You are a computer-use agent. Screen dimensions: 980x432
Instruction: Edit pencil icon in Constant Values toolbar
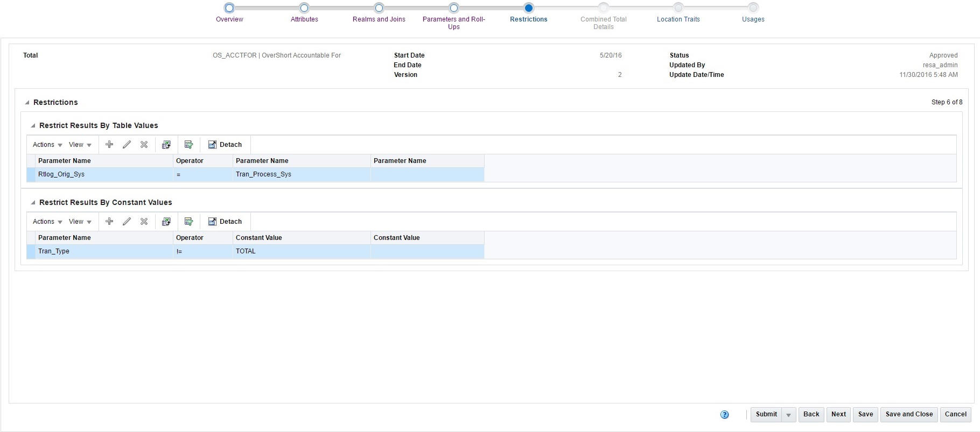click(x=127, y=221)
